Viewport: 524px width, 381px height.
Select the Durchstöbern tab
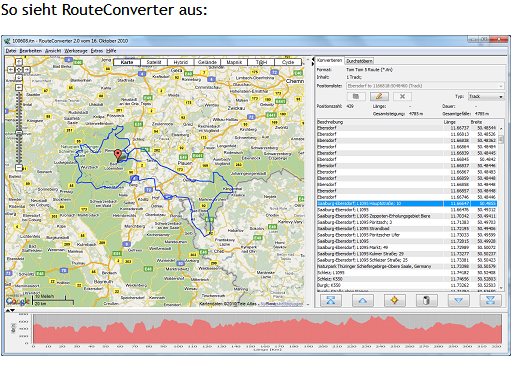coord(359,61)
